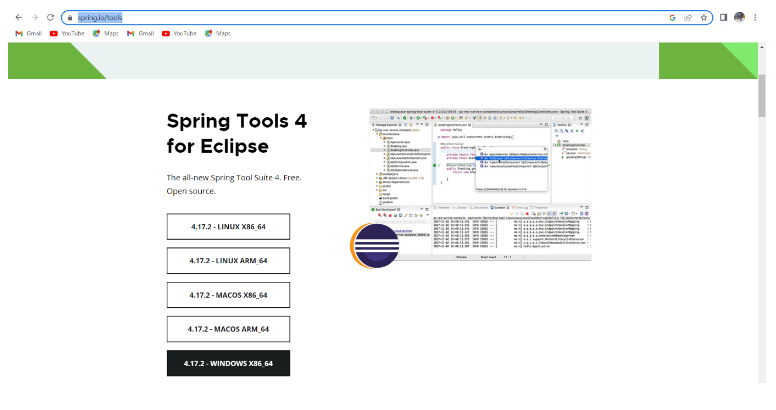776x410 pixels.
Task: Download 4.17.2 - MACOS X86_64
Action: (228, 295)
